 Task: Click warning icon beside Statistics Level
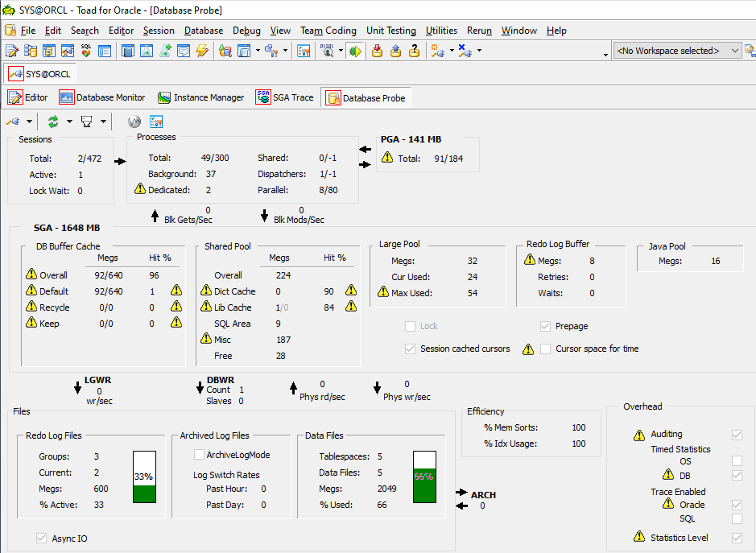(639, 536)
